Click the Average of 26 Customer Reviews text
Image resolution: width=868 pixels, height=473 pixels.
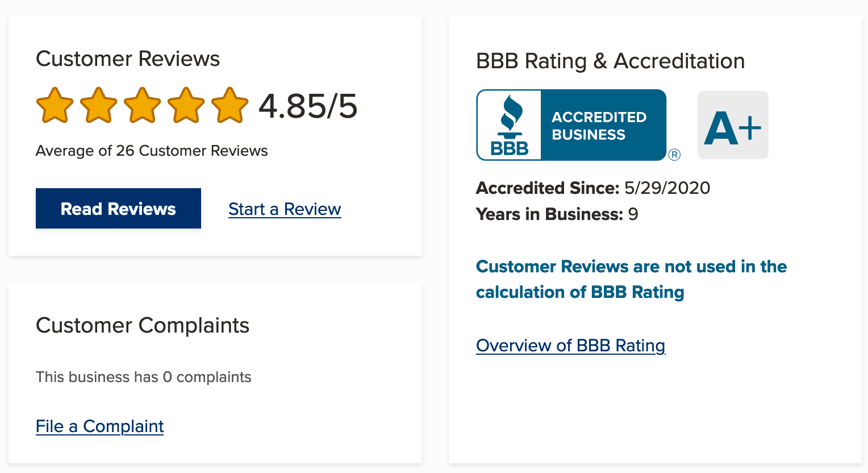click(152, 151)
